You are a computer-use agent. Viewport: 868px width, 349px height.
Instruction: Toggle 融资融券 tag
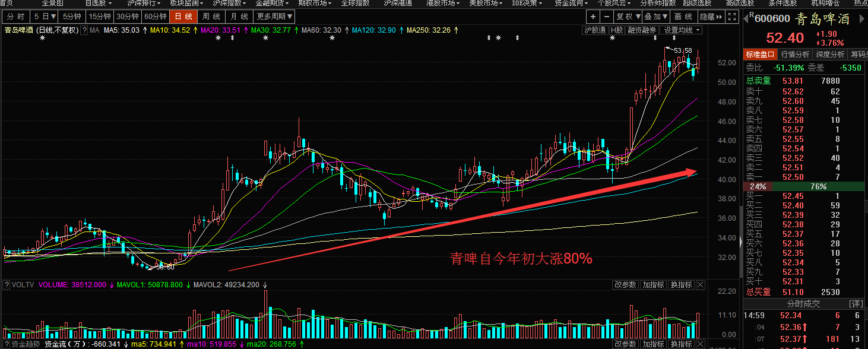coord(642,30)
